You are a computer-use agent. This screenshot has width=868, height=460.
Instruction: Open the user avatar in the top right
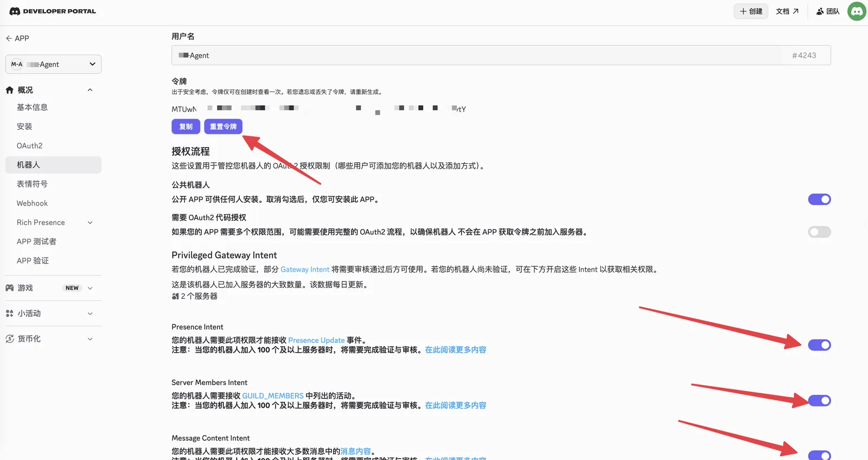tap(857, 11)
